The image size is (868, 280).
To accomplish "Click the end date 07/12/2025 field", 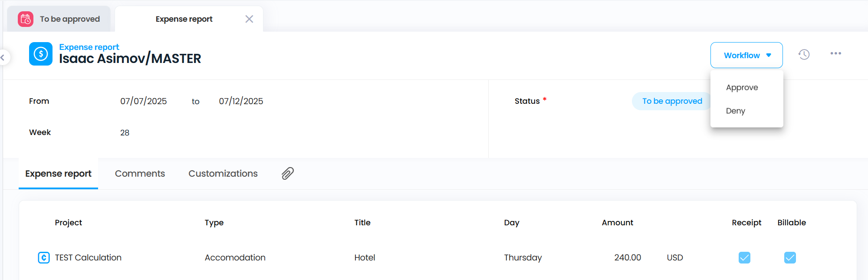I will pyautogui.click(x=241, y=101).
